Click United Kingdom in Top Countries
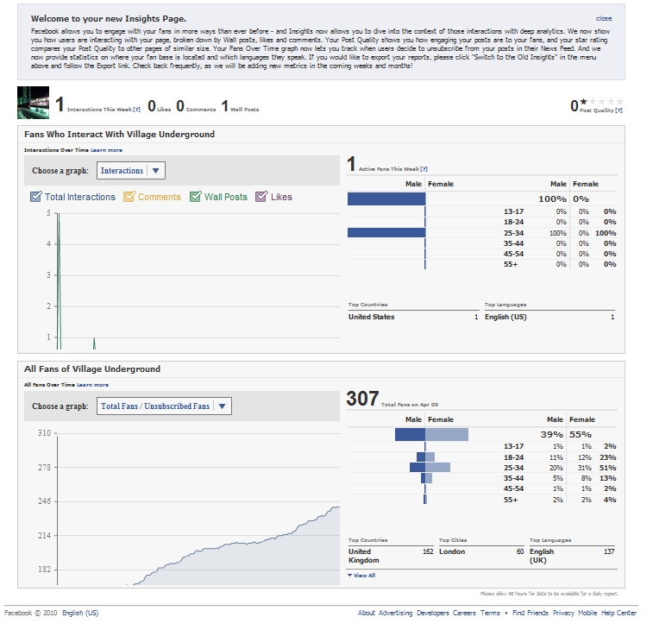672x636 pixels. coord(364,556)
